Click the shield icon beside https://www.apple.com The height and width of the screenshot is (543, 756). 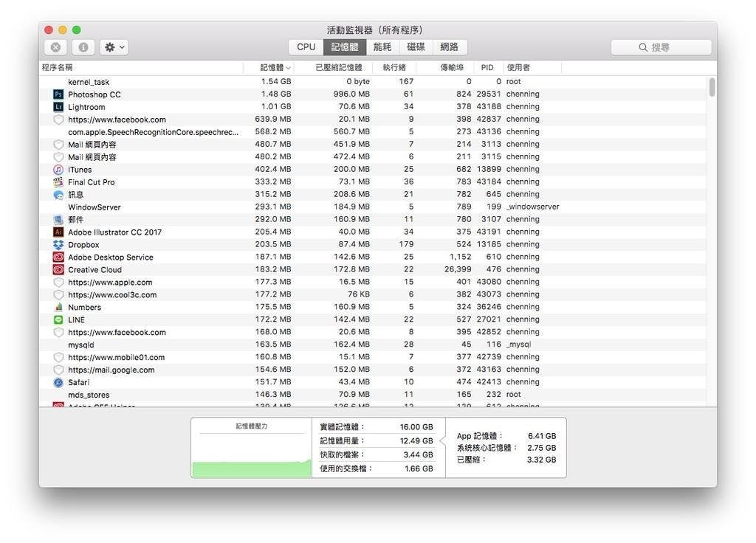coord(58,283)
